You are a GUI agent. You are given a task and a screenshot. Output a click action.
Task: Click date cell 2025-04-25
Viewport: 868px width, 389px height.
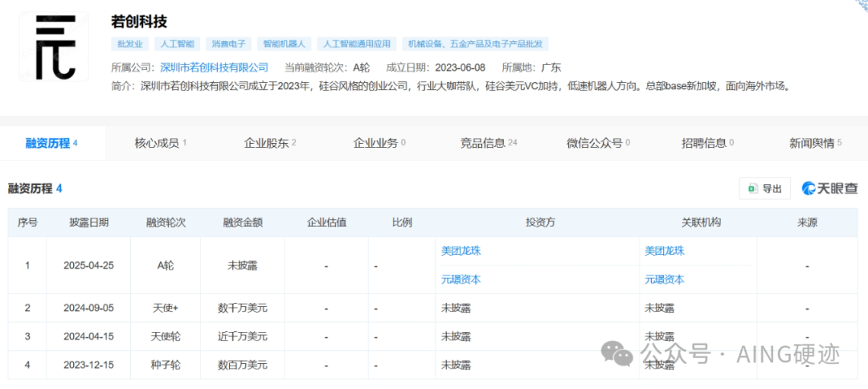[x=88, y=265]
